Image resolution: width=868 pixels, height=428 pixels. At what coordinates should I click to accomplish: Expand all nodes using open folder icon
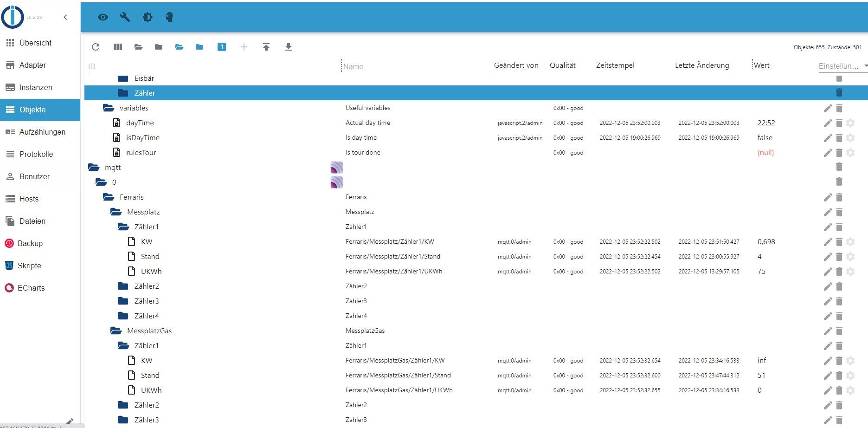click(x=138, y=47)
